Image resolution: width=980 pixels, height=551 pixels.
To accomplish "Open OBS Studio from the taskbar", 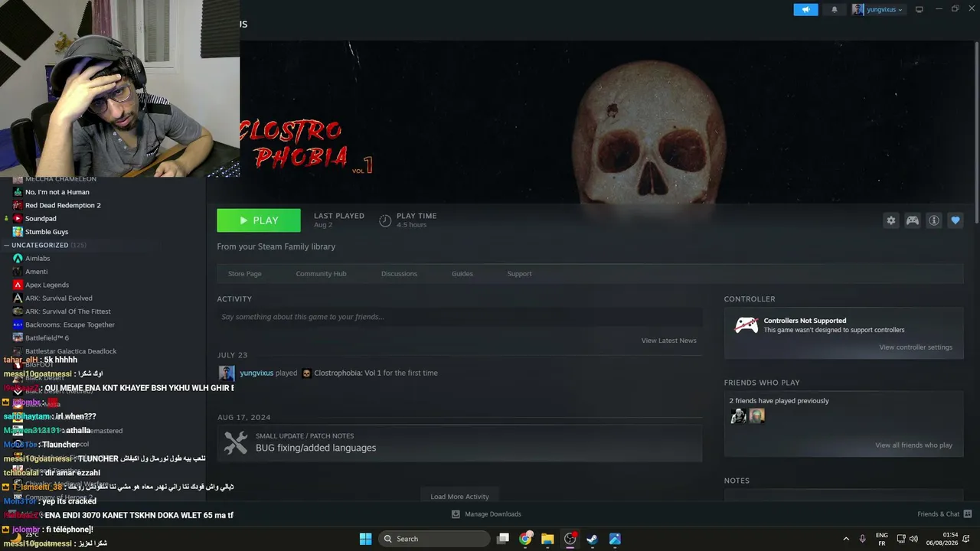I will [570, 539].
